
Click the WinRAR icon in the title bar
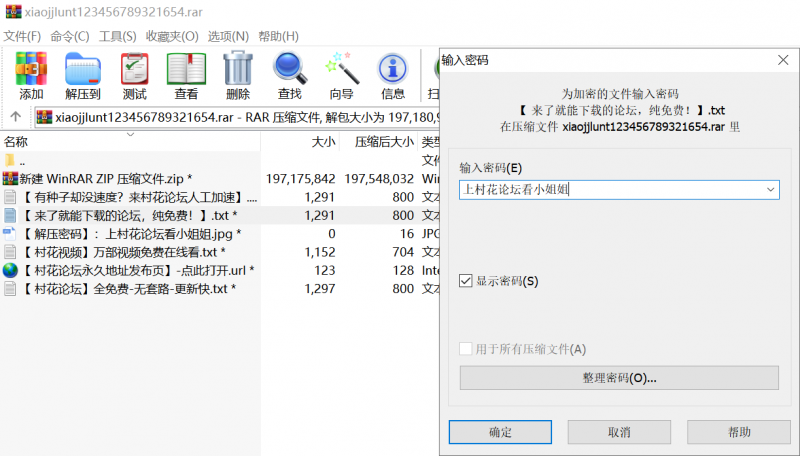(13, 11)
